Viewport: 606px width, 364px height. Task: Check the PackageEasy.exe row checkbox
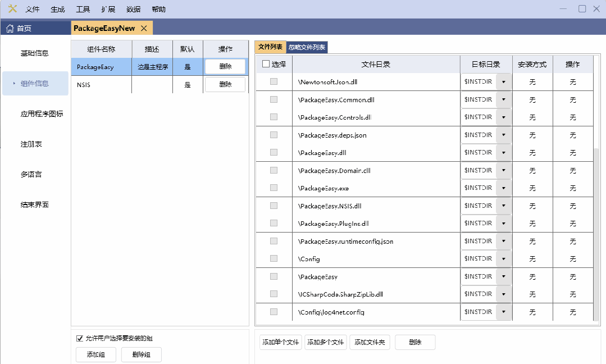tap(274, 188)
